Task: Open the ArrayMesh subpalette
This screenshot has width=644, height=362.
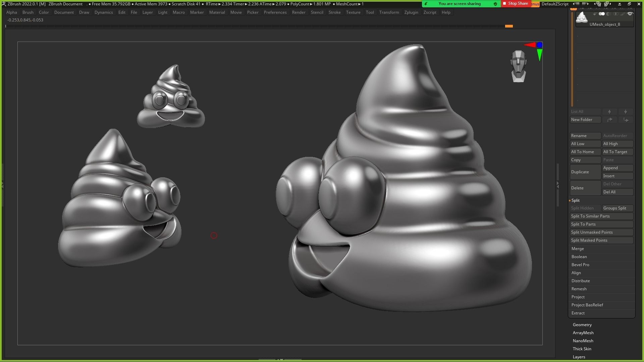Action: (x=583, y=333)
